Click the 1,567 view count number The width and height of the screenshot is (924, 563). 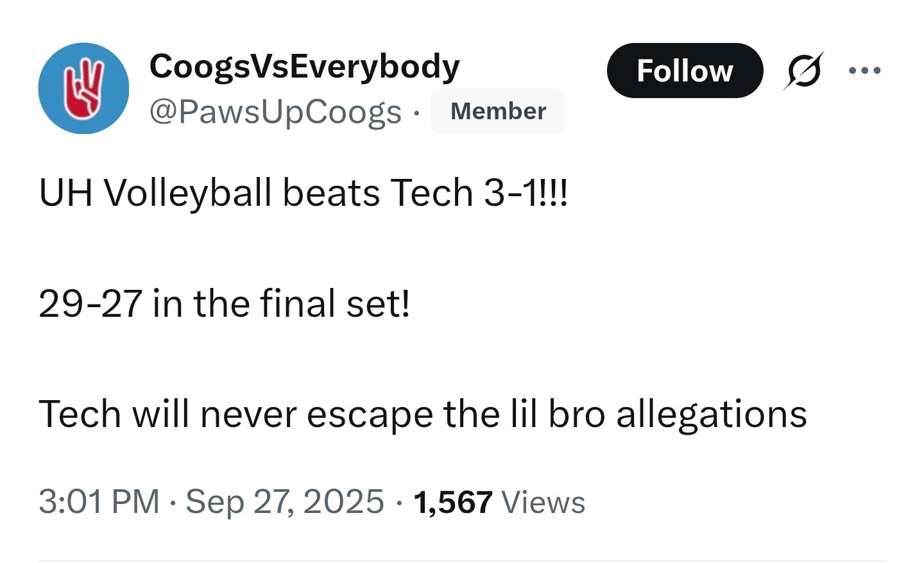(x=453, y=502)
